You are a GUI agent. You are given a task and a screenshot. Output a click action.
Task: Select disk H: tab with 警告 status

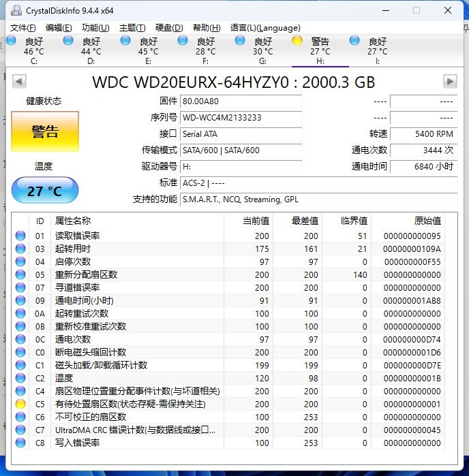[x=320, y=50]
